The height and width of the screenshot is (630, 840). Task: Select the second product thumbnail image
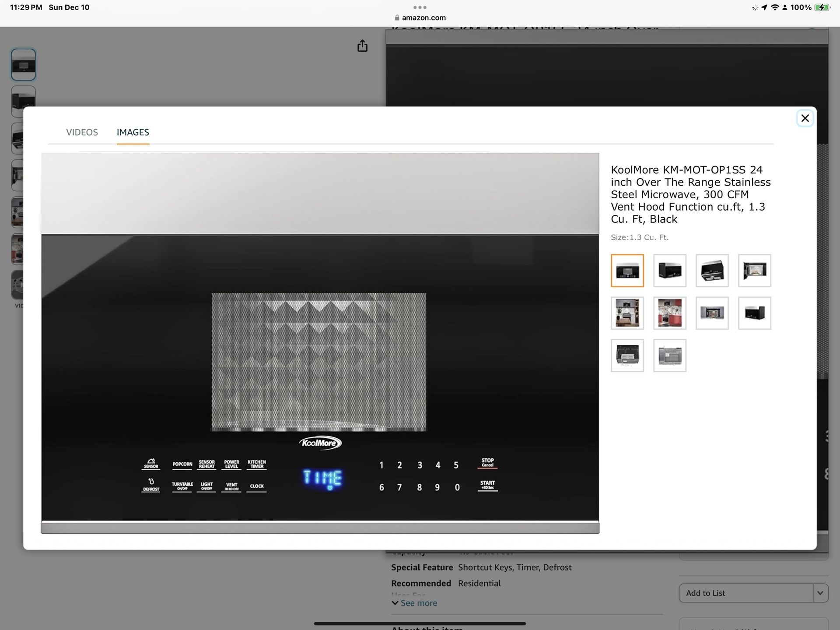[669, 270]
